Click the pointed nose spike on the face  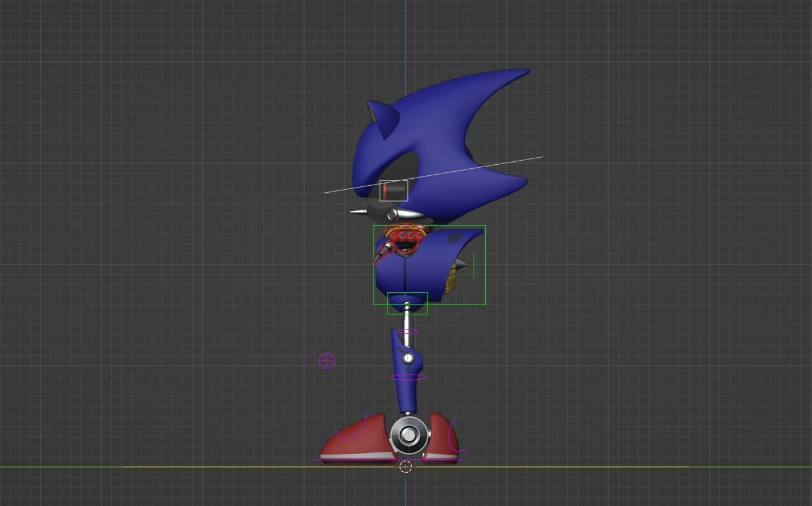(357, 211)
